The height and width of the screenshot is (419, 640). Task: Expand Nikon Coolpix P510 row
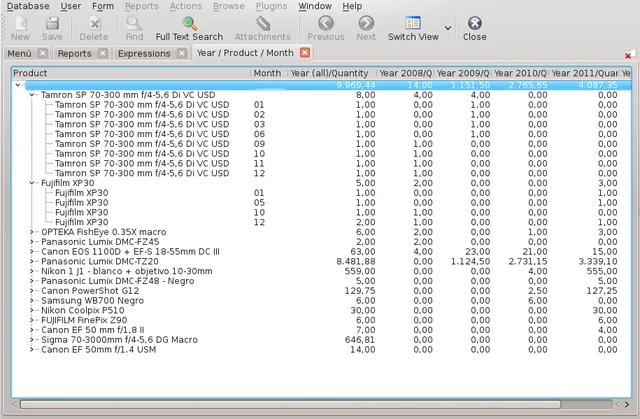pos(32,310)
